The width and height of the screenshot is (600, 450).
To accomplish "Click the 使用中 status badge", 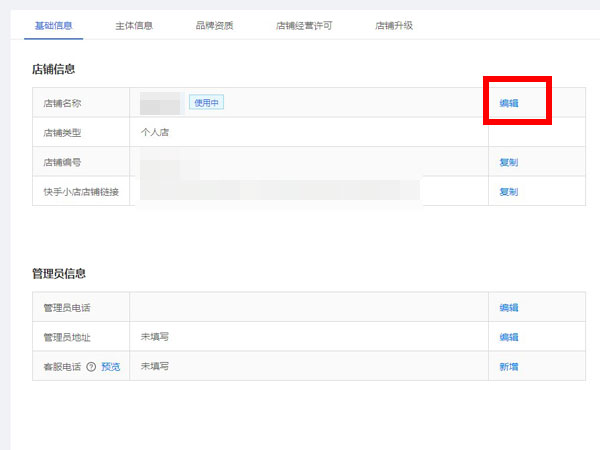I will (x=206, y=103).
